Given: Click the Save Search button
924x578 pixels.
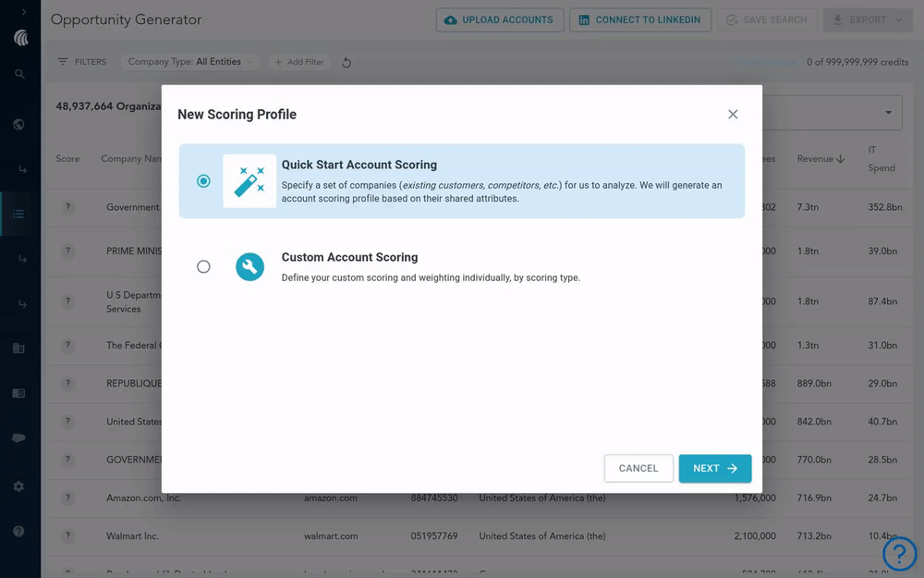Looking at the screenshot, I should (x=767, y=20).
